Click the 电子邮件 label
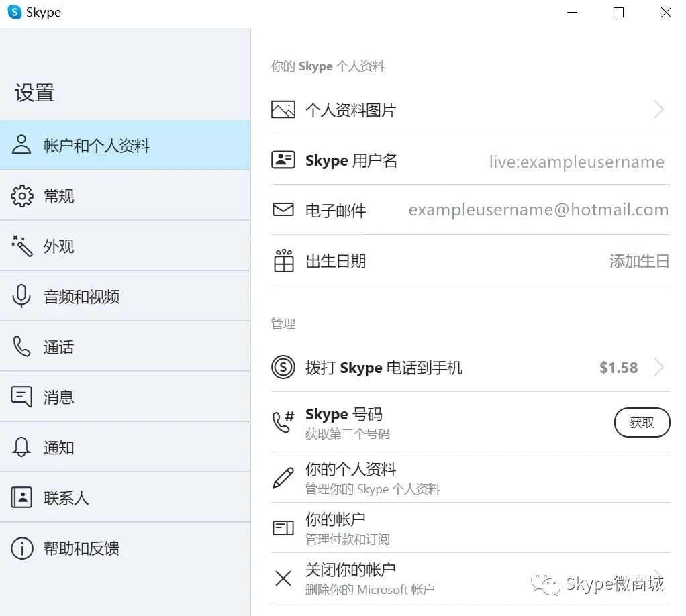This screenshot has width=686, height=616. point(336,211)
